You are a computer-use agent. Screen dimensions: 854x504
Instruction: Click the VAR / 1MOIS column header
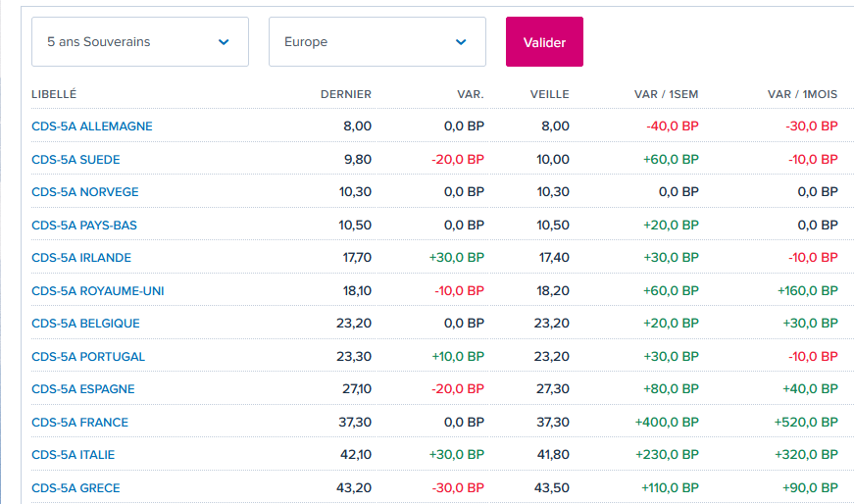[802, 94]
